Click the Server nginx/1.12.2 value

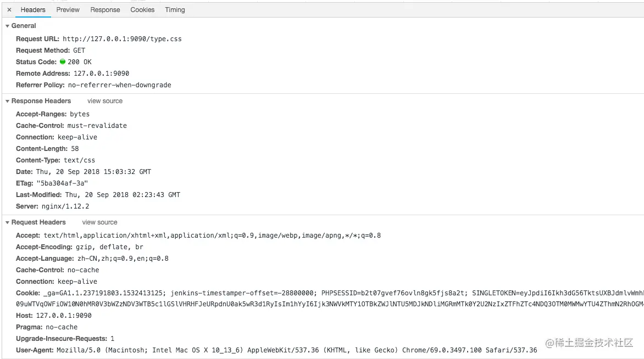tap(65, 206)
